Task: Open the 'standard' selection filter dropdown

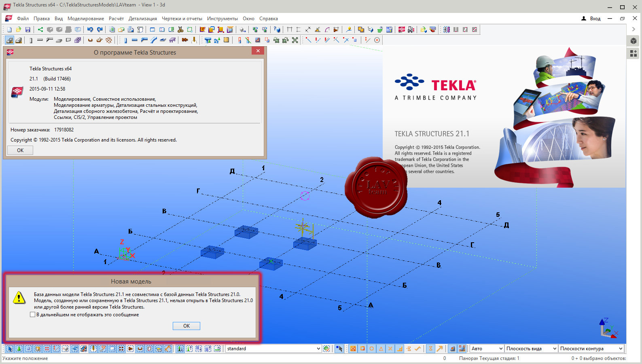Action: (273, 349)
